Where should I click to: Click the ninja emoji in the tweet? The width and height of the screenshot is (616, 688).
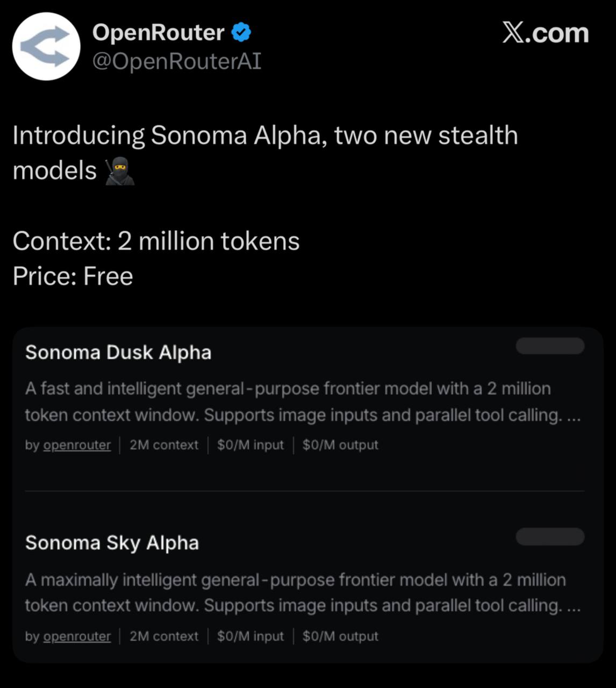click(x=119, y=171)
